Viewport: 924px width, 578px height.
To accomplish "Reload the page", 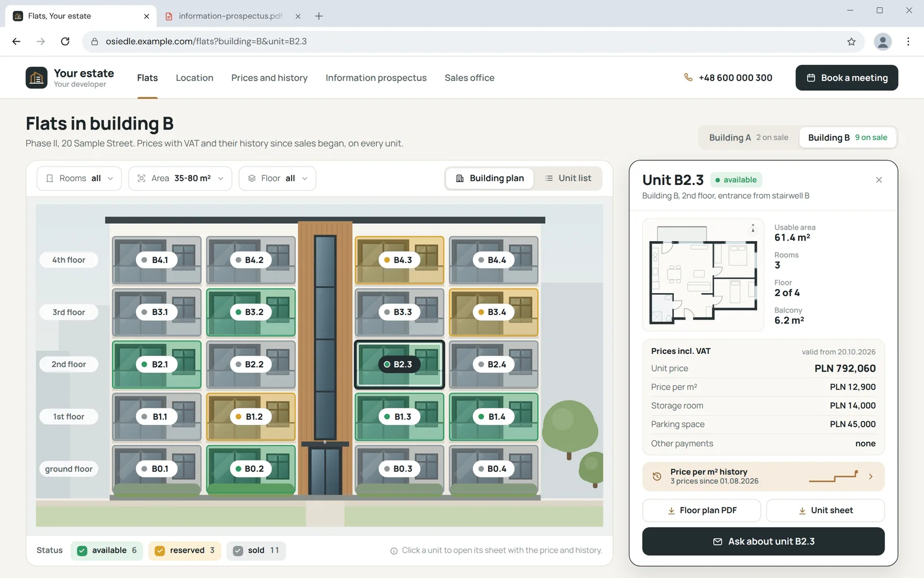I will click(65, 42).
